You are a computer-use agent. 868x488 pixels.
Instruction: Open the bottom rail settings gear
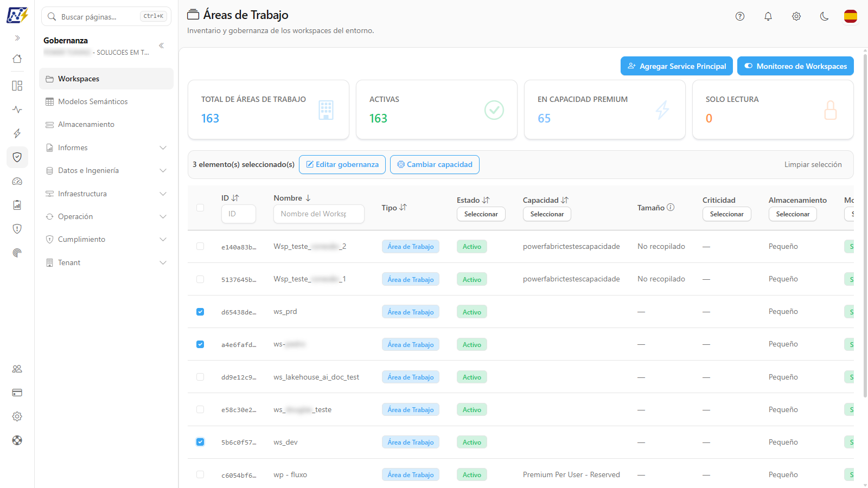click(x=17, y=416)
